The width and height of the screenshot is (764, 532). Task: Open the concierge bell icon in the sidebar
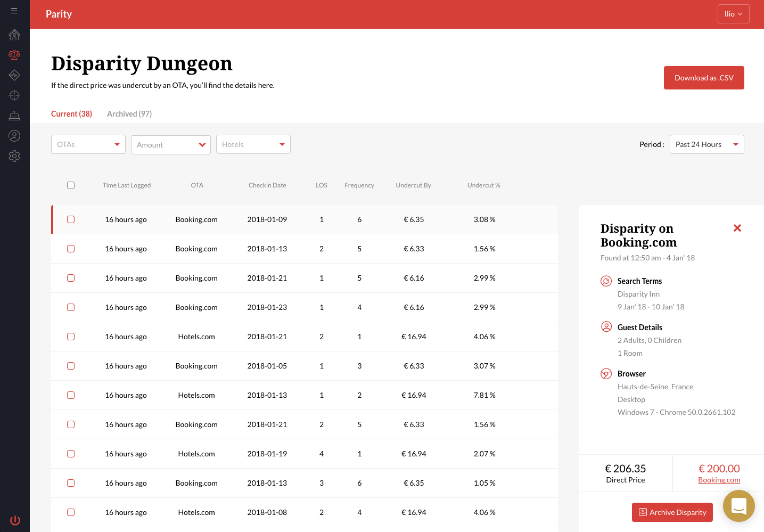point(14,116)
